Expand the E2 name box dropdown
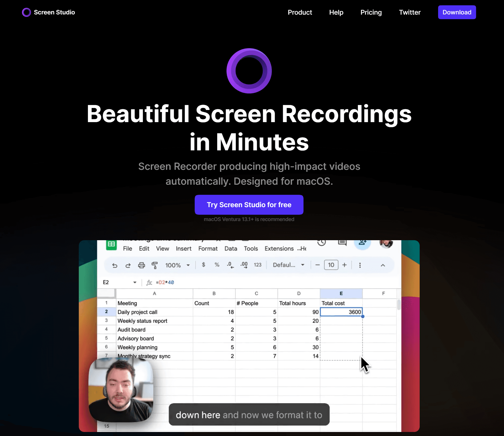 point(135,282)
